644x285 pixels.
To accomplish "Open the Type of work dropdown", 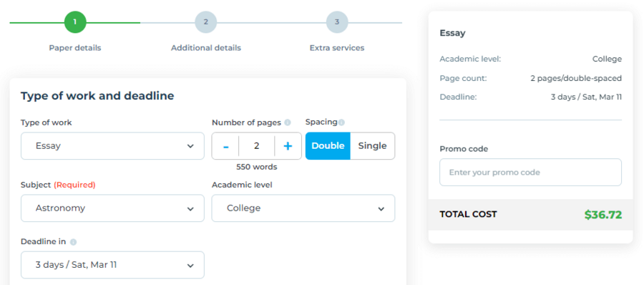I will tap(112, 146).
